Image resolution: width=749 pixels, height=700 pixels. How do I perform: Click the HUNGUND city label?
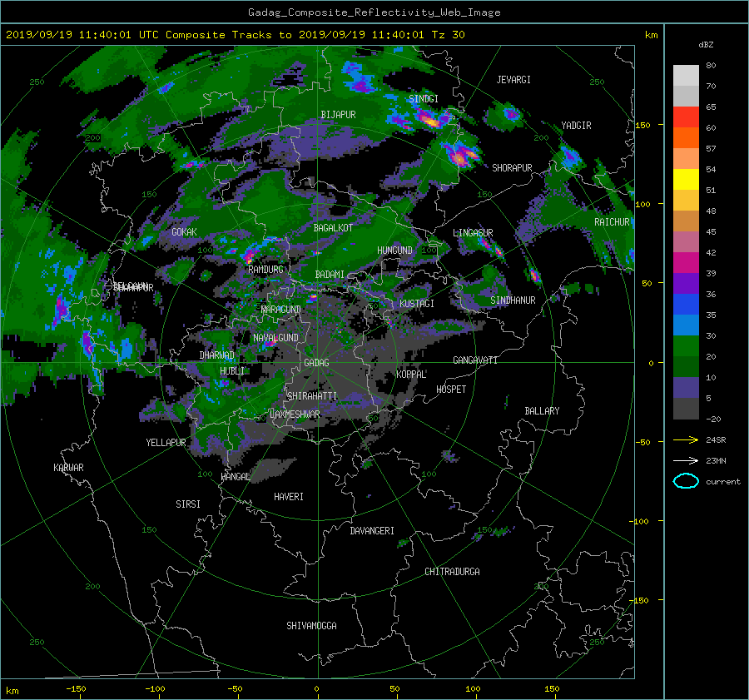coord(394,251)
